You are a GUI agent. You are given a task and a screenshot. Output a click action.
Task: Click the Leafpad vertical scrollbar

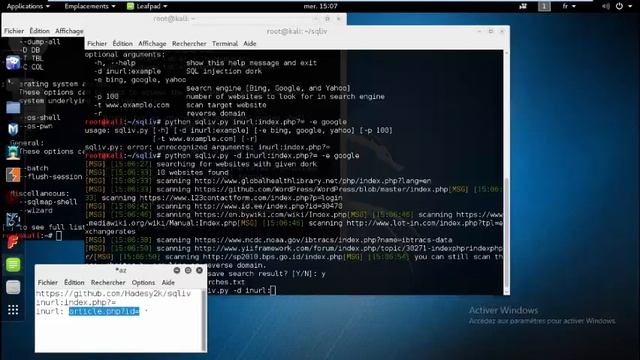click(204, 320)
